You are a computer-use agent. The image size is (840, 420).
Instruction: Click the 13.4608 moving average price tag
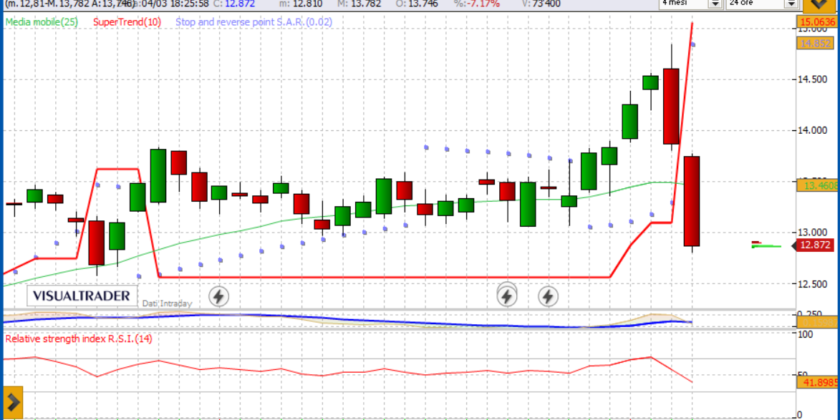click(818, 186)
